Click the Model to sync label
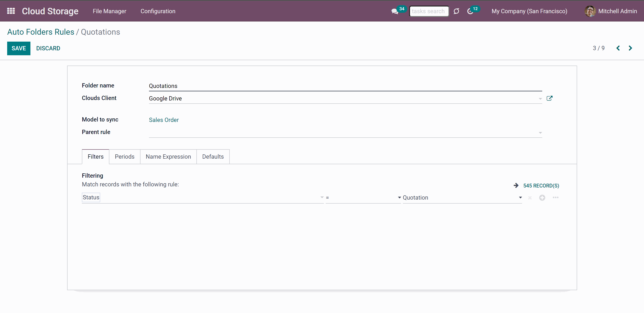The height and width of the screenshot is (313, 644). click(100, 119)
